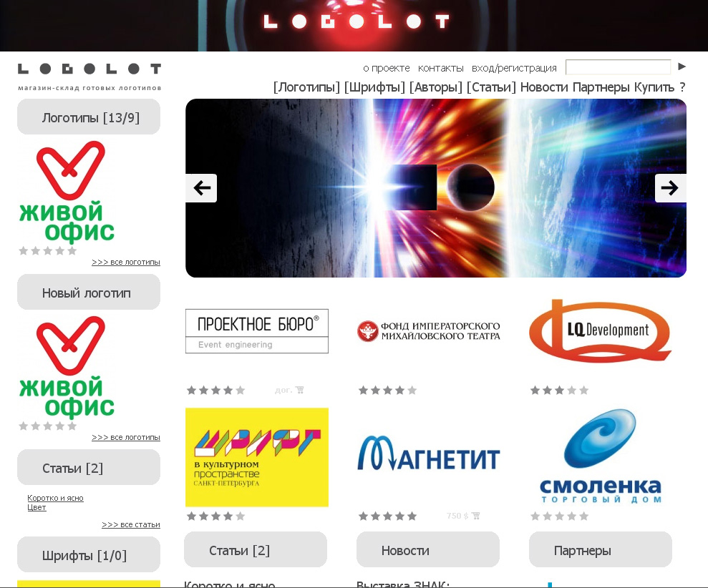Open the [Логотипы] top menu item

(x=306, y=87)
